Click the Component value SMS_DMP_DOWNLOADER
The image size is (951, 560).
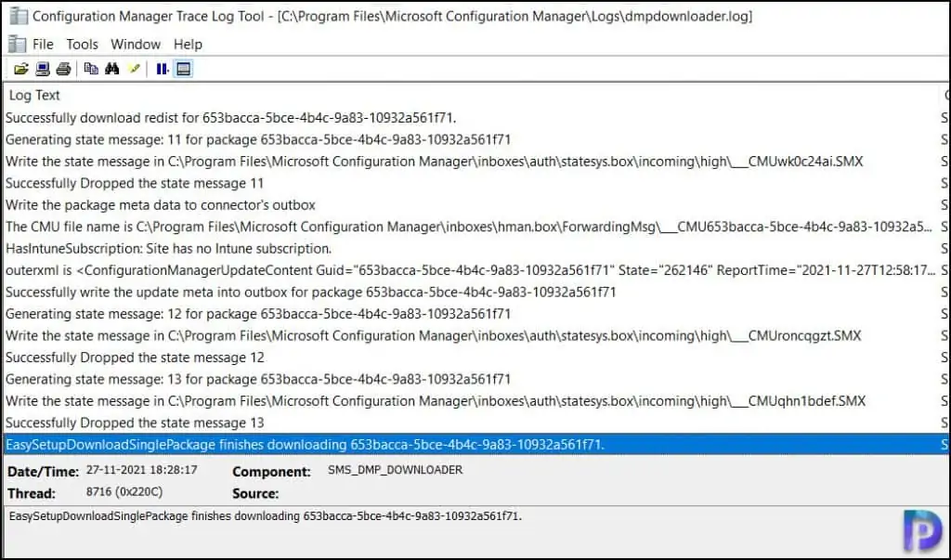point(395,470)
